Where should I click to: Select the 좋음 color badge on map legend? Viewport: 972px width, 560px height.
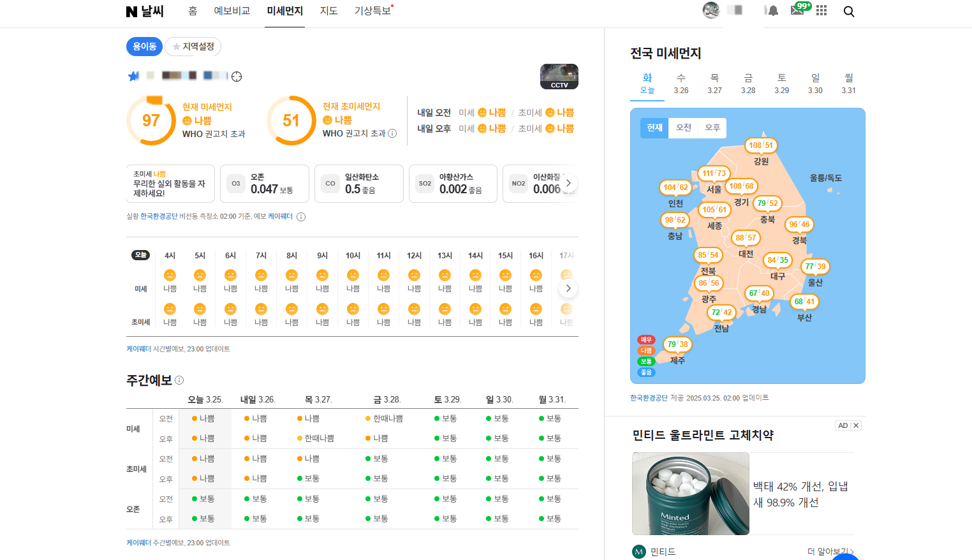(645, 372)
